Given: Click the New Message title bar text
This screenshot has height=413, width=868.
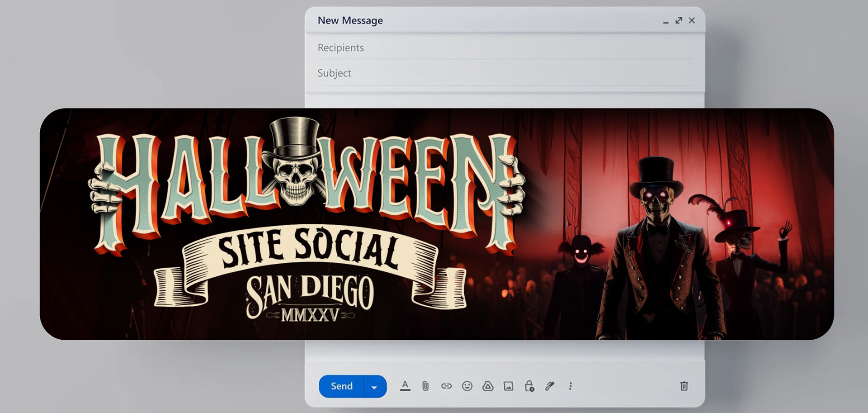Looking at the screenshot, I should (x=350, y=20).
